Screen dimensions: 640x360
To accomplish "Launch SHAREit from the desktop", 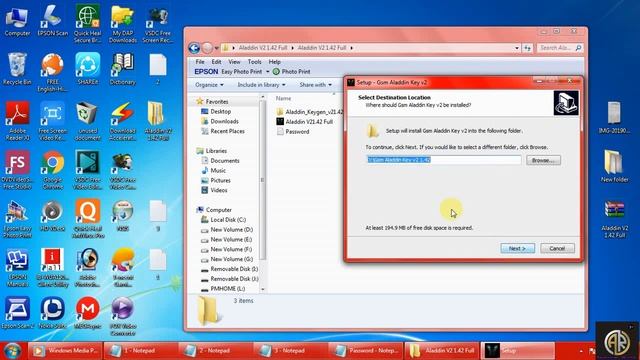I will tap(87, 69).
